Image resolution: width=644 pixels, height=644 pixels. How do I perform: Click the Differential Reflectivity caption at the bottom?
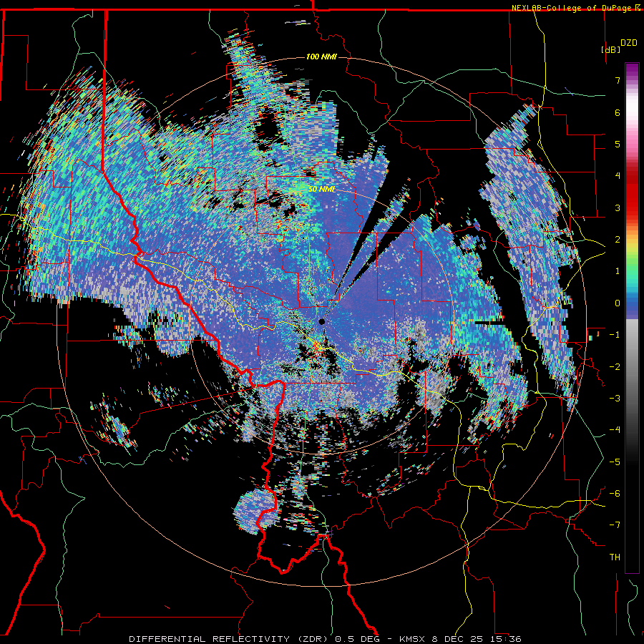325,639
